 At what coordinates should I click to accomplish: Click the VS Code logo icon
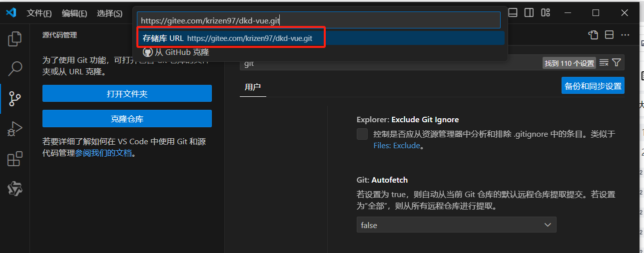[x=11, y=13]
